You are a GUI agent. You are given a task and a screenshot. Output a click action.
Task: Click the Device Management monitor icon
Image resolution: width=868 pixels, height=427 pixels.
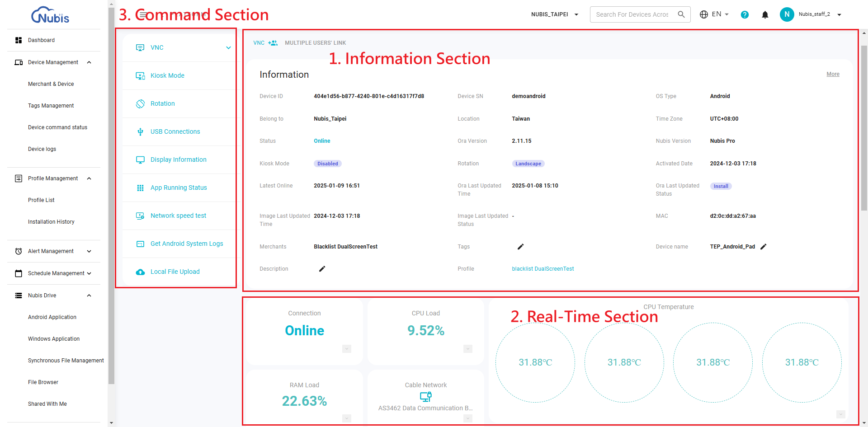(x=19, y=62)
